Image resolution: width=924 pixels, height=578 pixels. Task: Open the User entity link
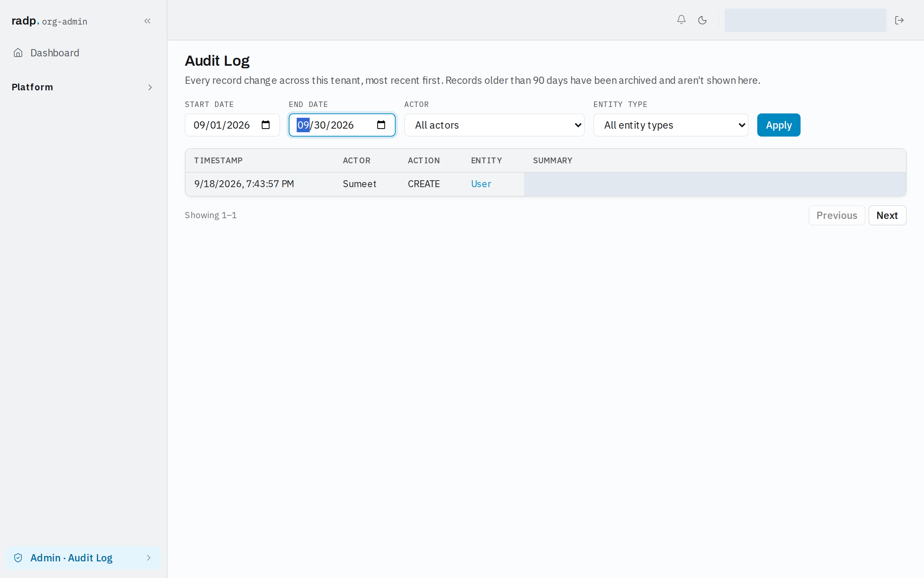pos(481,184)
